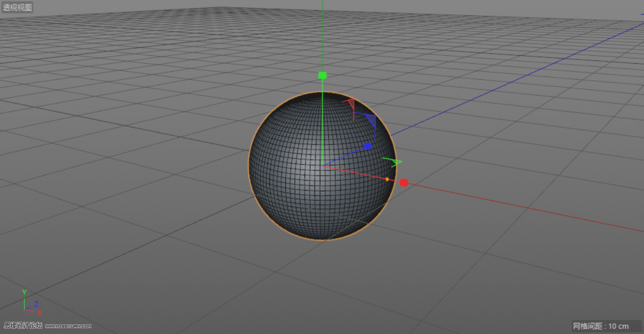Click the blue Z-axis move handle
Viewport: 644px width, 334px height.
[x=367, y=144]
